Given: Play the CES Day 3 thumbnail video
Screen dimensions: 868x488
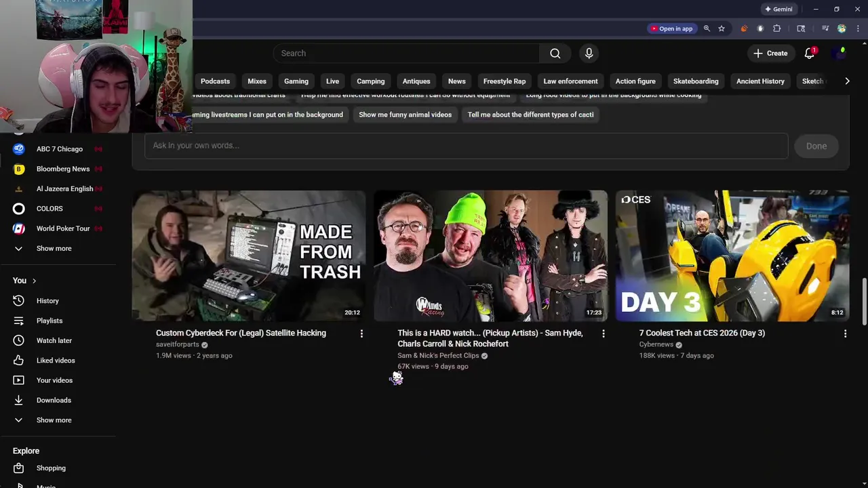Looking at the screenshot, I should [732, 256].
